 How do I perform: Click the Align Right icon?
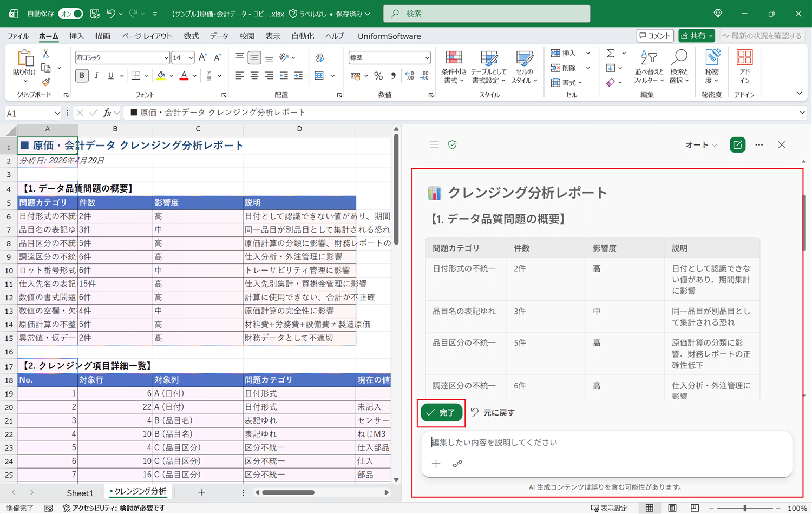[269, 76]
